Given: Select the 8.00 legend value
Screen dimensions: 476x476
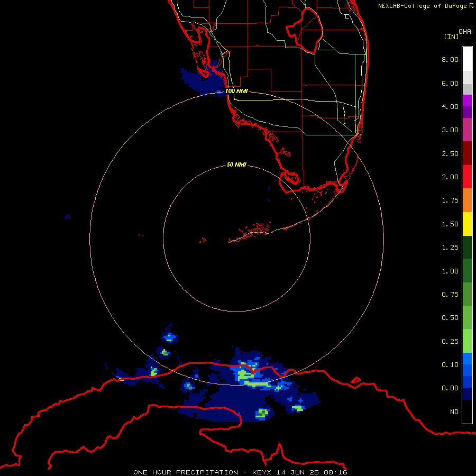Looking at the screenshot, I should (450, 59).
